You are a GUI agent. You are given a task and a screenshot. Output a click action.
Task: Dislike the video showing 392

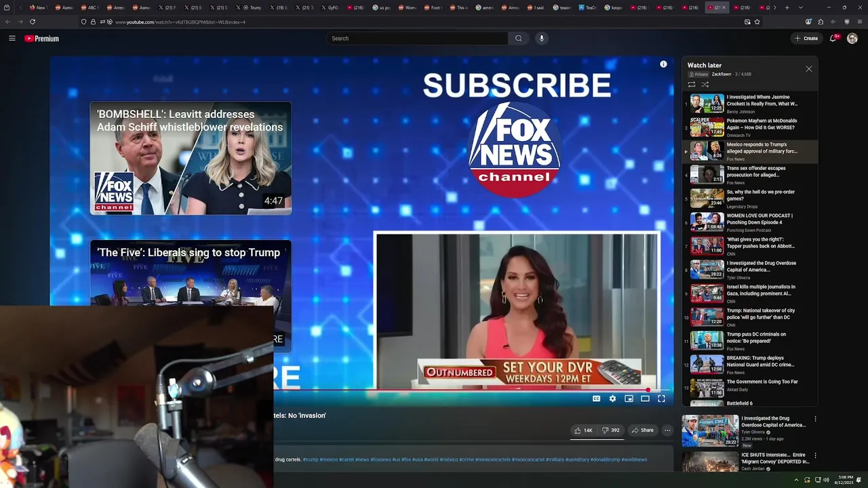611,430
